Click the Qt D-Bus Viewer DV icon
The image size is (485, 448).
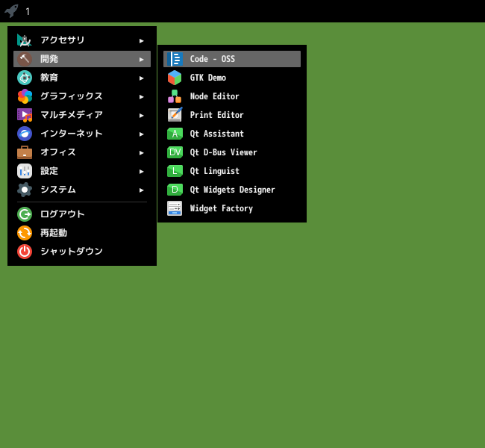(175, 152)
